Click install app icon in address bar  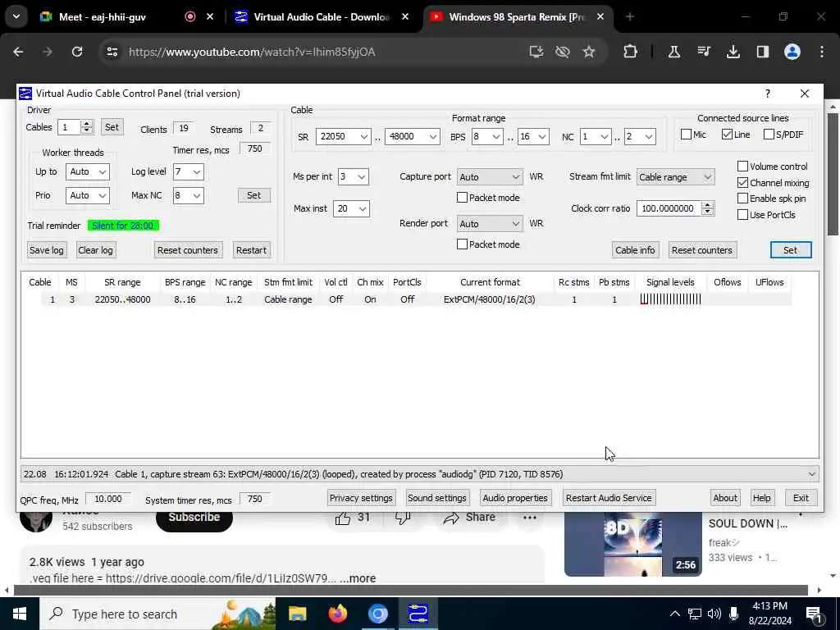pos(536,52)
